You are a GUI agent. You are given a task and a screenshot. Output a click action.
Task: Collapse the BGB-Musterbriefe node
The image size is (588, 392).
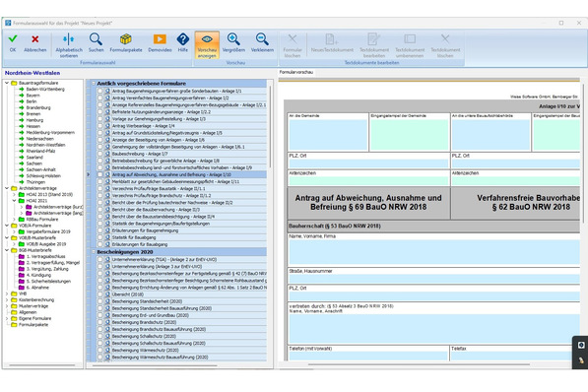pyautogui.click(x=7, y=250)
